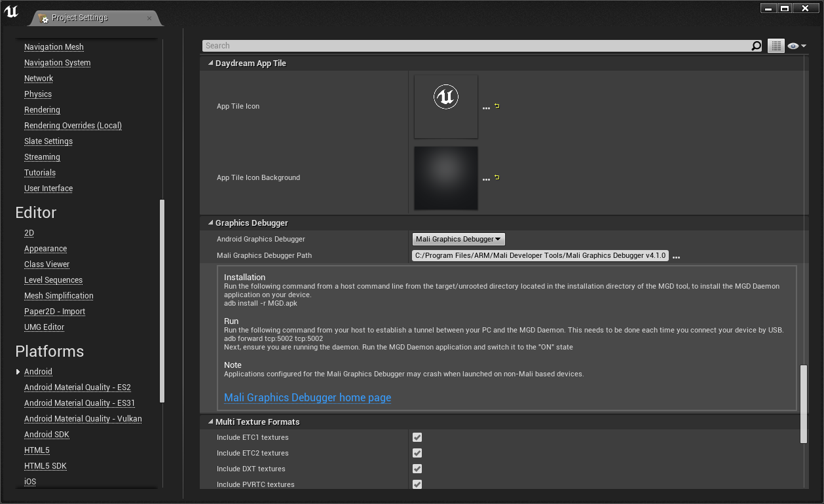Toggle Include PVRTC textures off
Screen dimensions: 824x504
(x=417, y=484)
